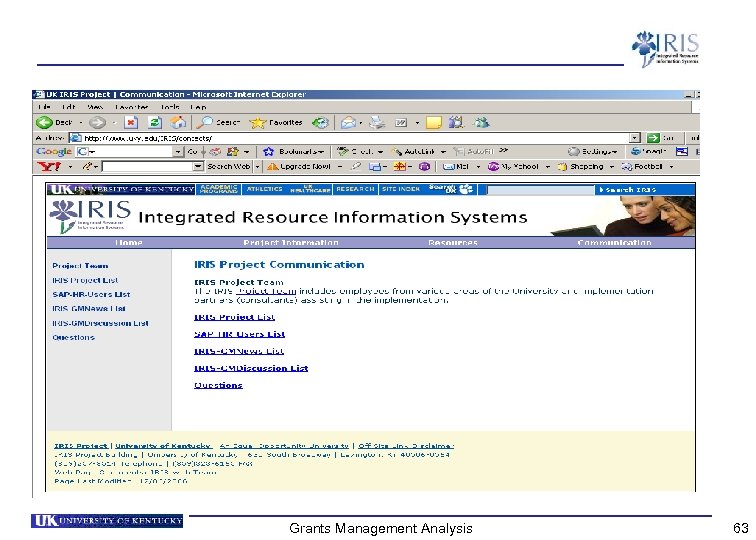This screenshot has width=756, height=540.
Task: Go to the browser Home page icon
Action: click(x=178, y=122)
